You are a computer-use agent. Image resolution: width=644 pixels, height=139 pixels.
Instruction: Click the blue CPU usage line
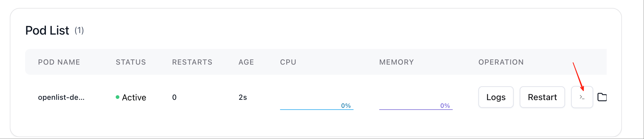point(309,109)
